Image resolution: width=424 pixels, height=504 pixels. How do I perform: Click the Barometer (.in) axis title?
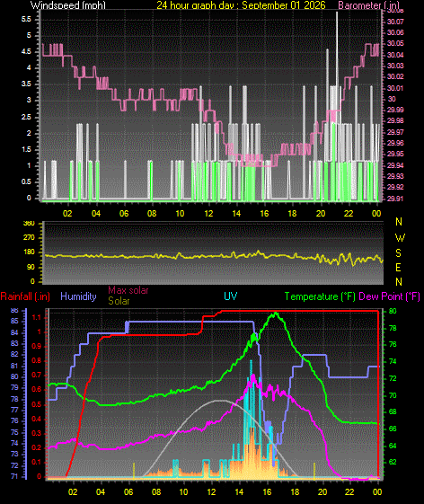click(369, 4)
